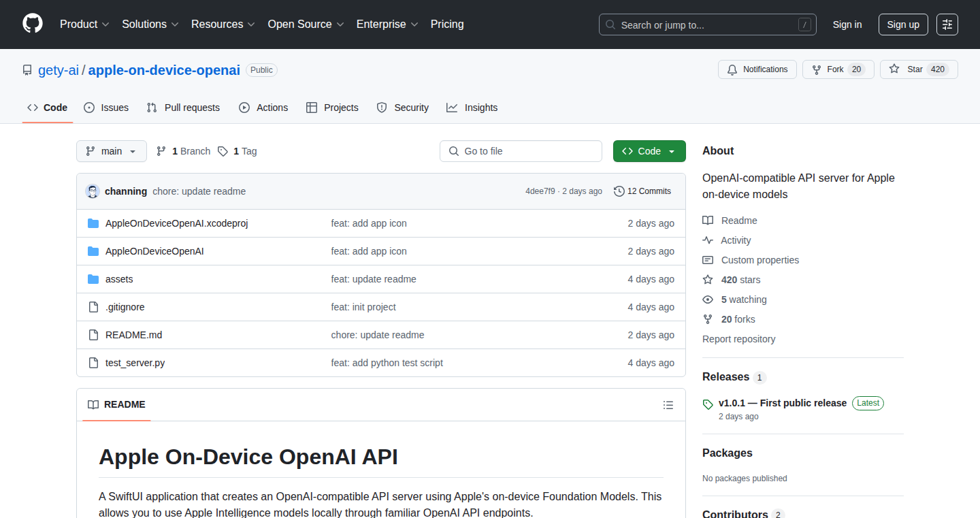Star the repository with Star button
Screen dimensions: 980x518
pyautogui.click(x=919, y=69)
